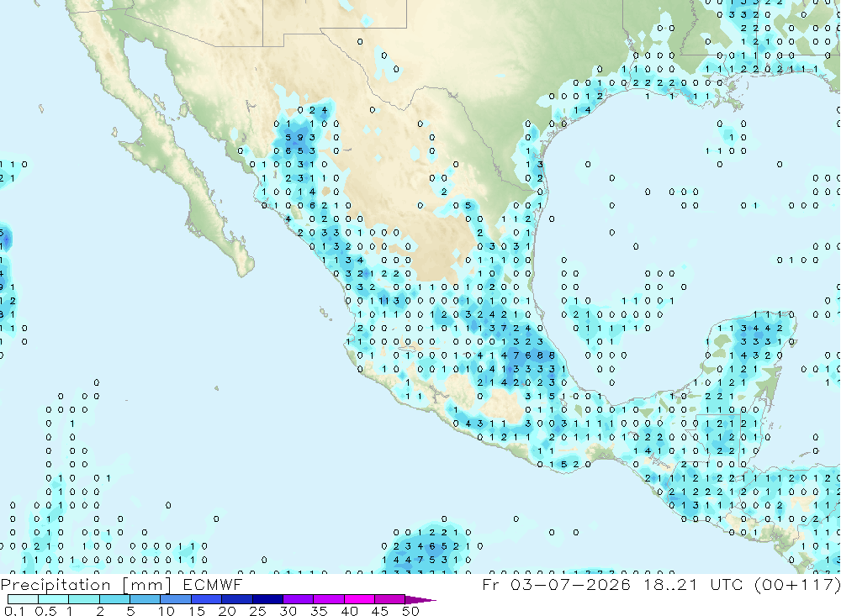Select the 5–10 mm legend color swatch
Viewport: 841px width, 616px height.
145,599
